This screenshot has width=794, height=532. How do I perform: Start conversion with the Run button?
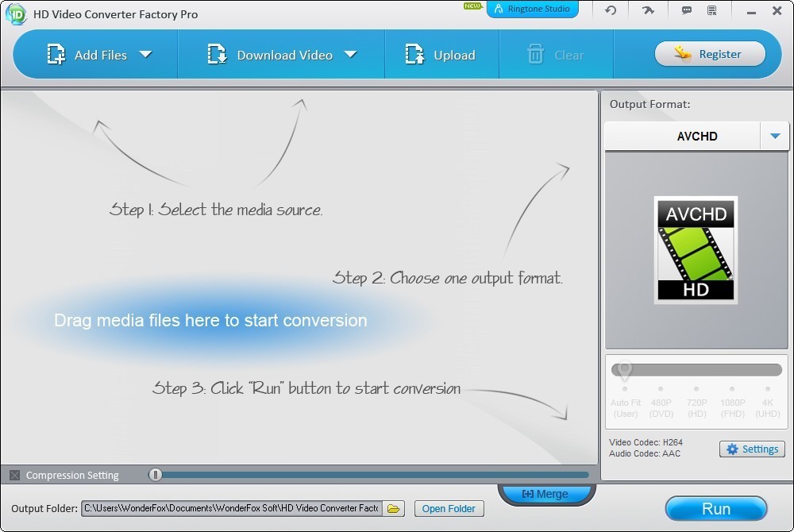pos(716,509)
